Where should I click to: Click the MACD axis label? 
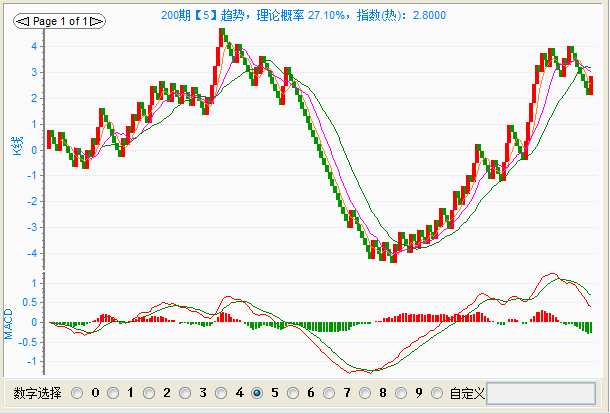pos(9,322)
